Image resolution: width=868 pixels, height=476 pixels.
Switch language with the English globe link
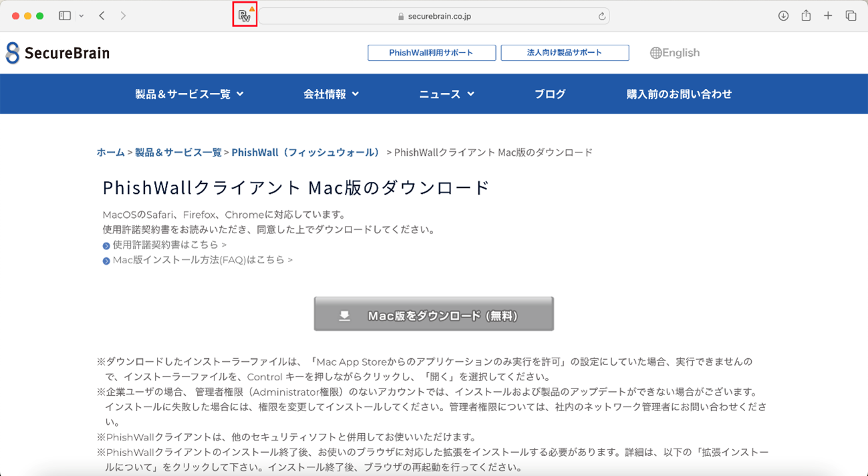click(675, 53)
